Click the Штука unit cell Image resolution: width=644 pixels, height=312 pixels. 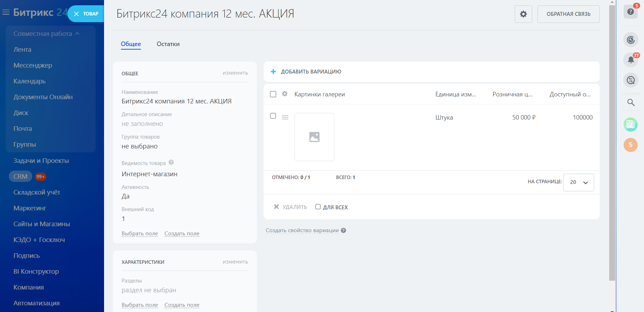point(444,117)
